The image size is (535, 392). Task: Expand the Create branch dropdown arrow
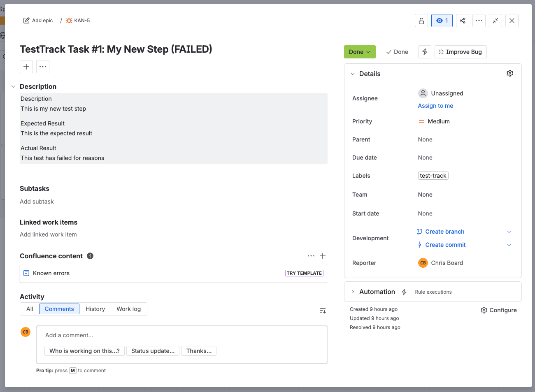(509, 232)
